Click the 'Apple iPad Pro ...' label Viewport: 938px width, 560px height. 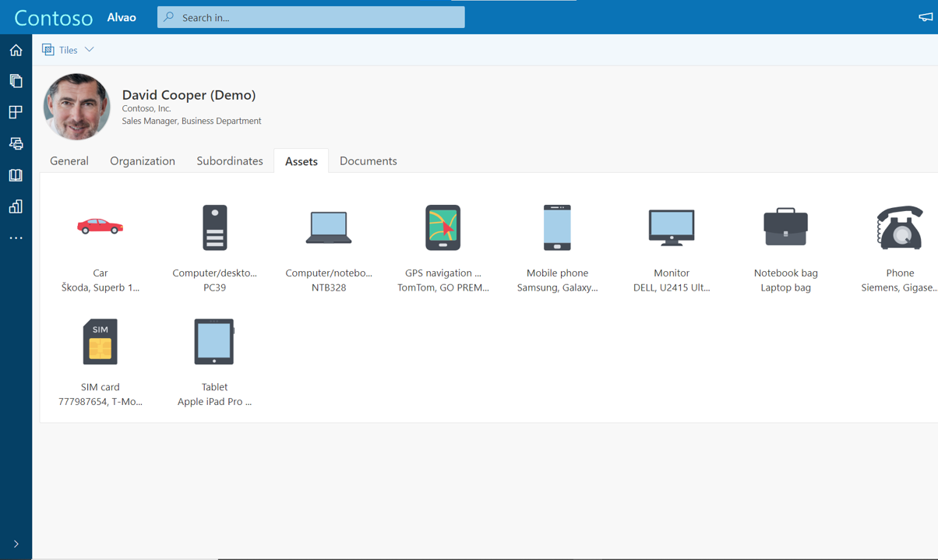click(214, 402)
